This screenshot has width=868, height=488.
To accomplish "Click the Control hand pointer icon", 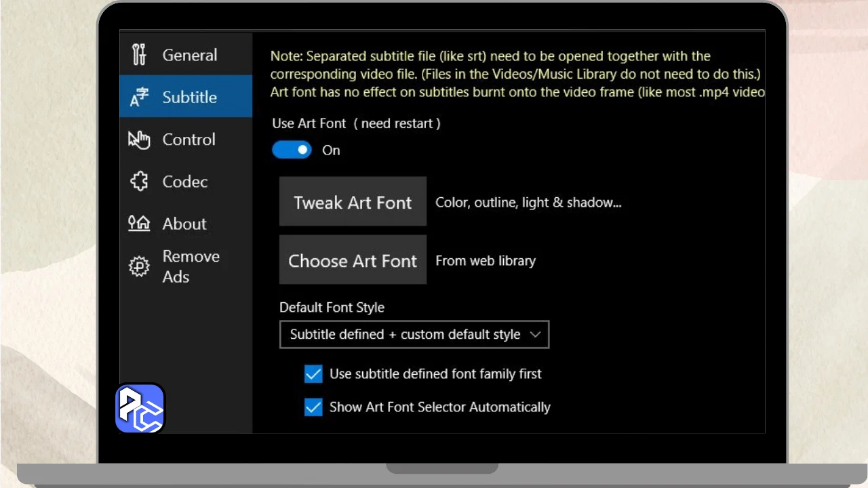I will [139, 140].
